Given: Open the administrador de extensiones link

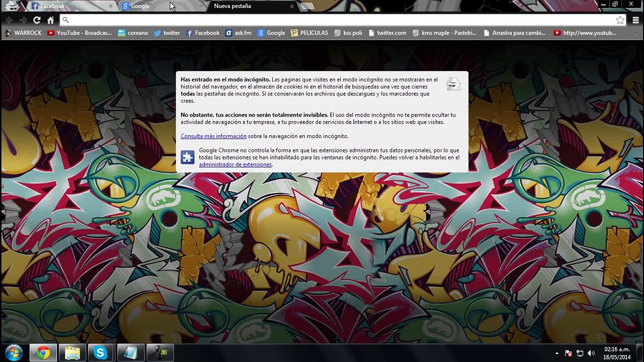Looking at the screenshot, I should click(x=235, y=164).
